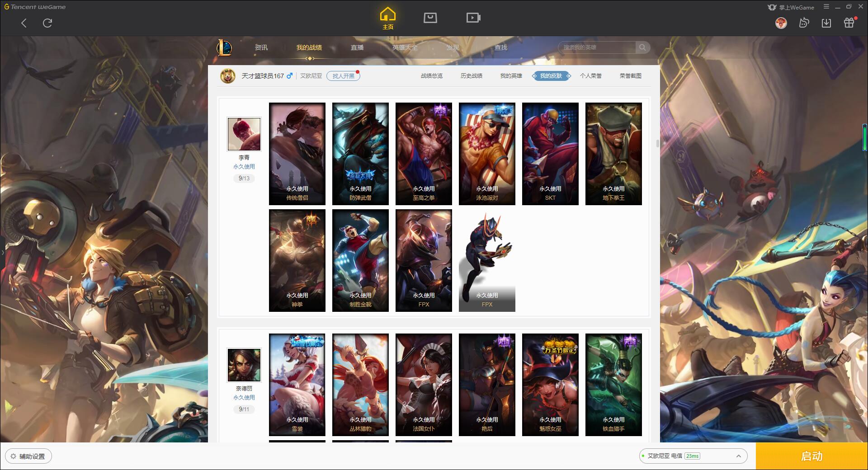Open the hamburger menu icon
Screen dimensions: 868x470
click(826, 7)
